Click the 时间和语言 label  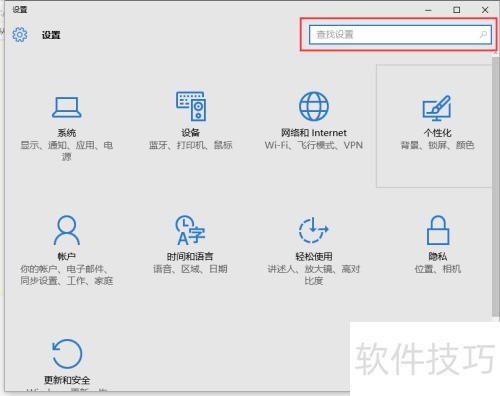pos(190,256)
